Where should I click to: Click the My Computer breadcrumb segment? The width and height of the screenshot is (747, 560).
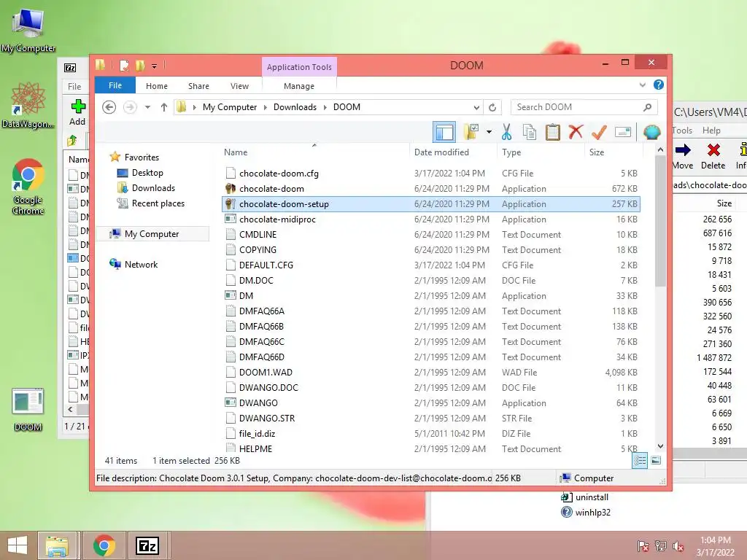click(x=230, y=107)
